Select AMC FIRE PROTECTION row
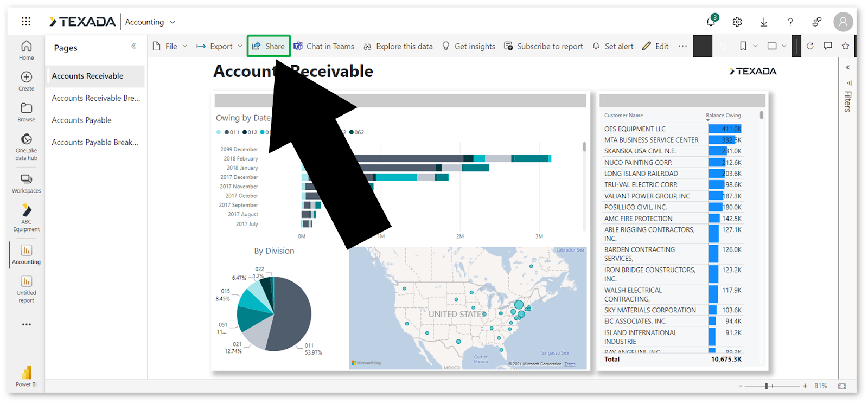868x404 pixels. pyautogui.click(x=673, y=219)
